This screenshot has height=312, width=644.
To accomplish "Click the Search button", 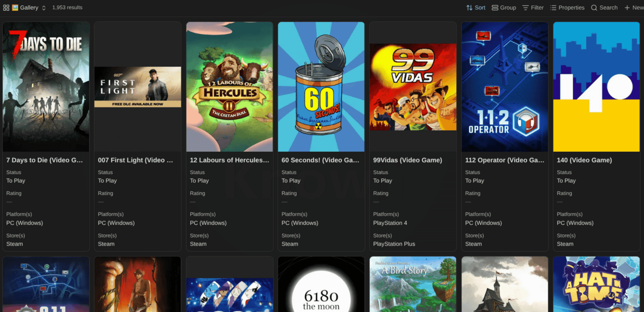I will (x=604, y=8).
